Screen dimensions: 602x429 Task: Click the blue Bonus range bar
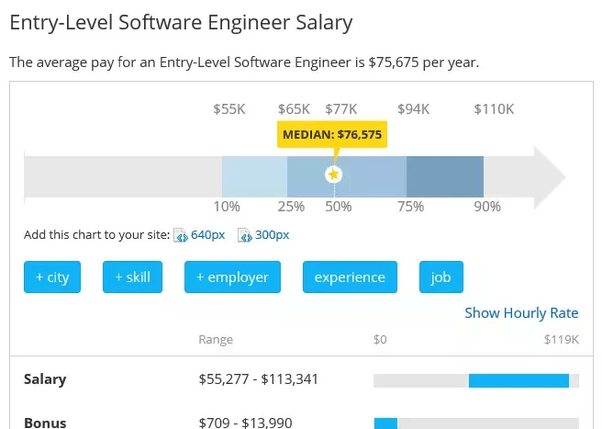click(386, 424)
